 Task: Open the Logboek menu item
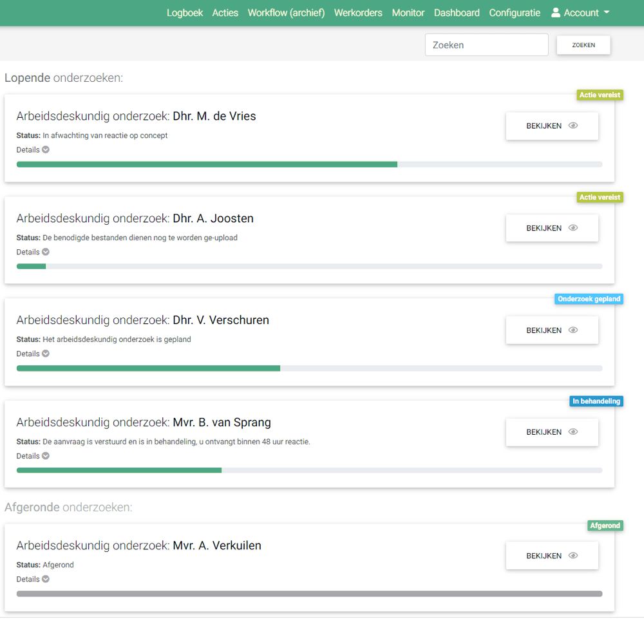185,13
